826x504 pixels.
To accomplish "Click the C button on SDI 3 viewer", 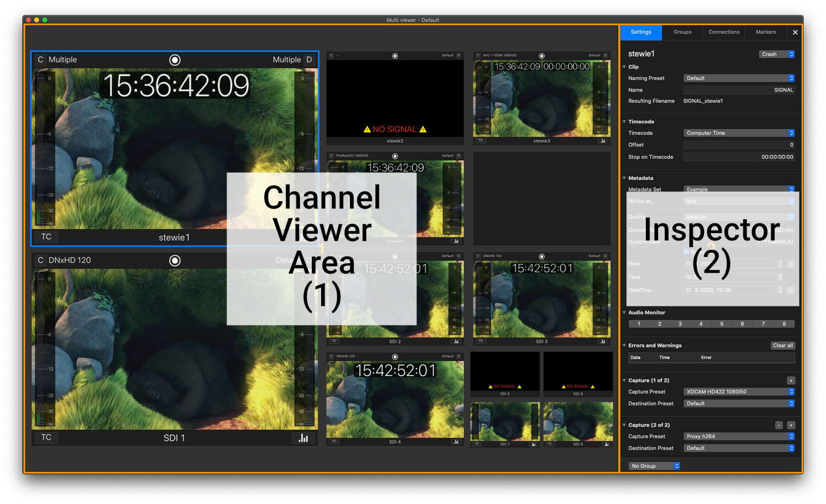I will [478, 256].
